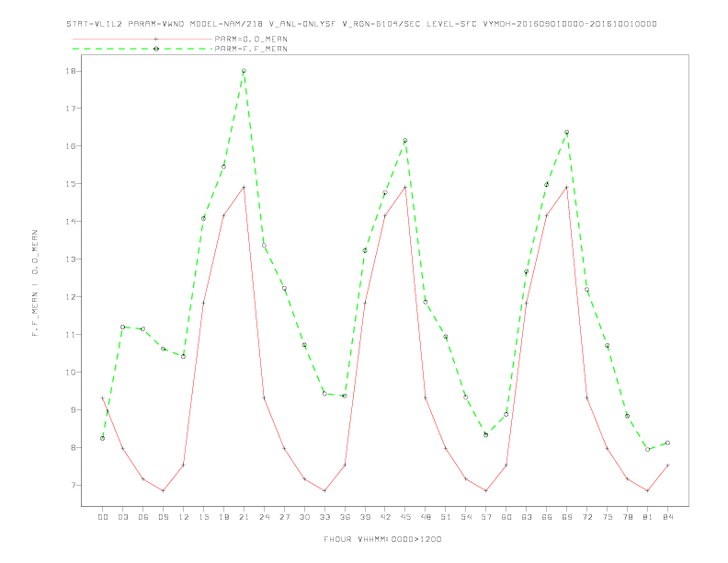The width and height of the screenshot is (728, 563).
Task: Click the x-axis forecast hour label 12
Action: point(184,517)
